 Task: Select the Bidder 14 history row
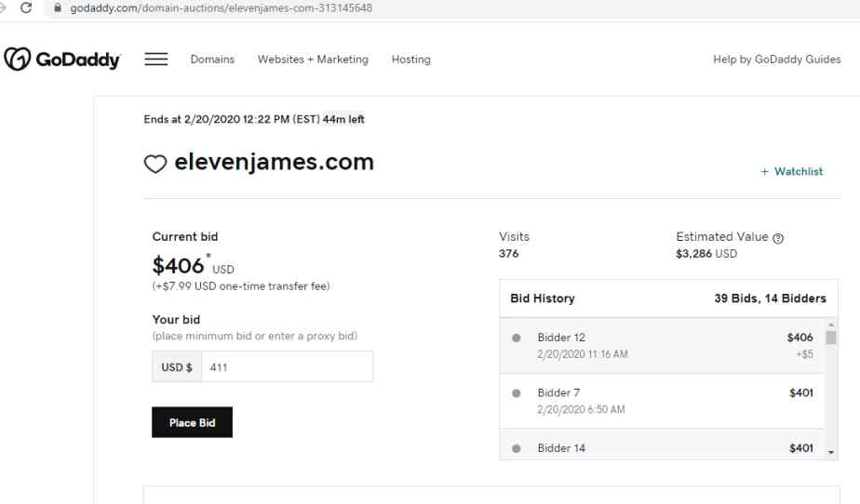[x=661, y=448]
